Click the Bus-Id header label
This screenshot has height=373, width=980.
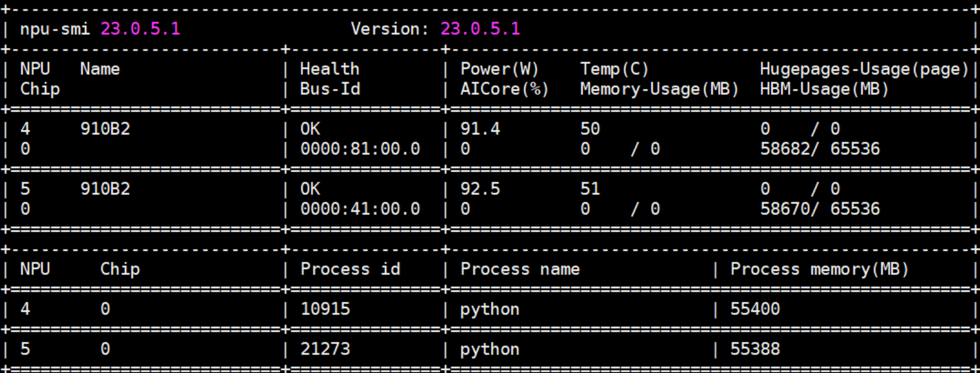coord(330,89)
